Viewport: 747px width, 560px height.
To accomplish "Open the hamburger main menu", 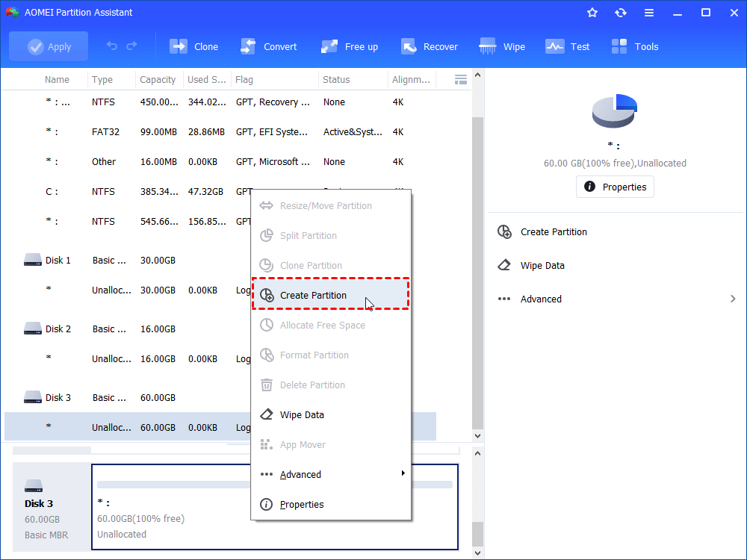I will tap(649, 12).
